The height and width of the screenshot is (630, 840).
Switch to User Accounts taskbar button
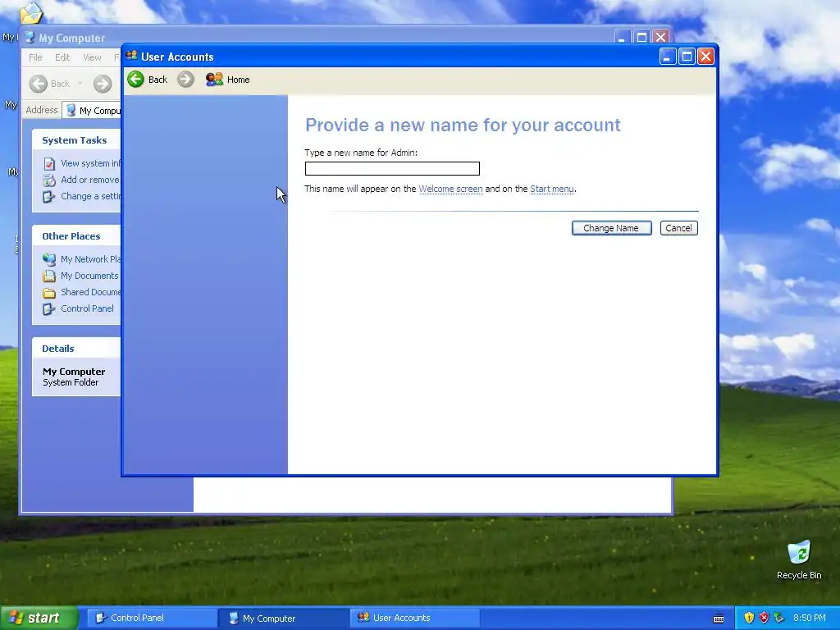point(414,618)
